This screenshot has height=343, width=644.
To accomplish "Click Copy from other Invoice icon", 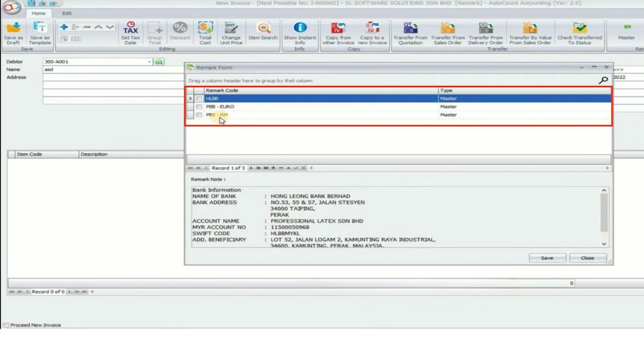I will (338, 29).
